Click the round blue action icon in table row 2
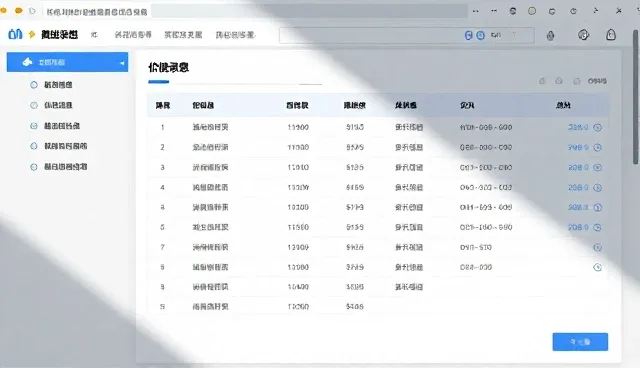The width and height of the screenshot is (640, 368). pyautogui.click(x=598, y=147)
